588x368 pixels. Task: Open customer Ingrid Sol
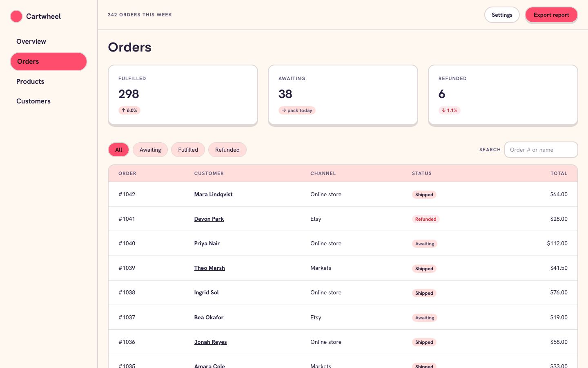[207, 292]
